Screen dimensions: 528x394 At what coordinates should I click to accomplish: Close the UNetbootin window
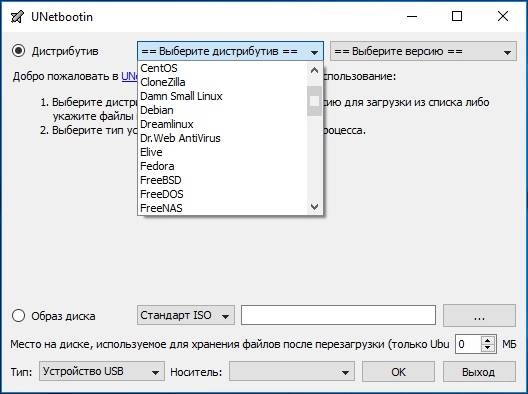tap(503, 16)
